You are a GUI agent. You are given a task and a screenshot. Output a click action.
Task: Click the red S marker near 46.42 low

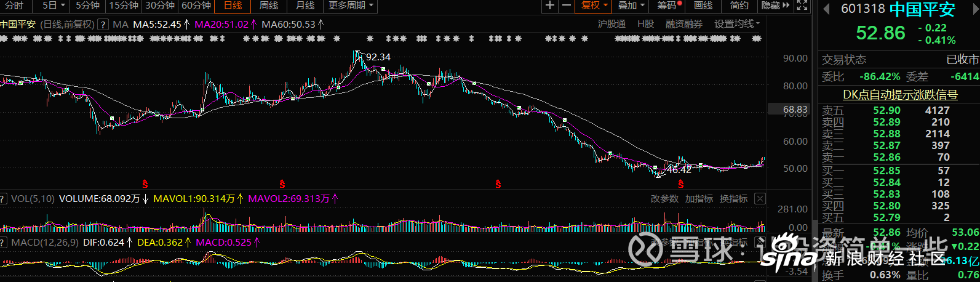680,184
